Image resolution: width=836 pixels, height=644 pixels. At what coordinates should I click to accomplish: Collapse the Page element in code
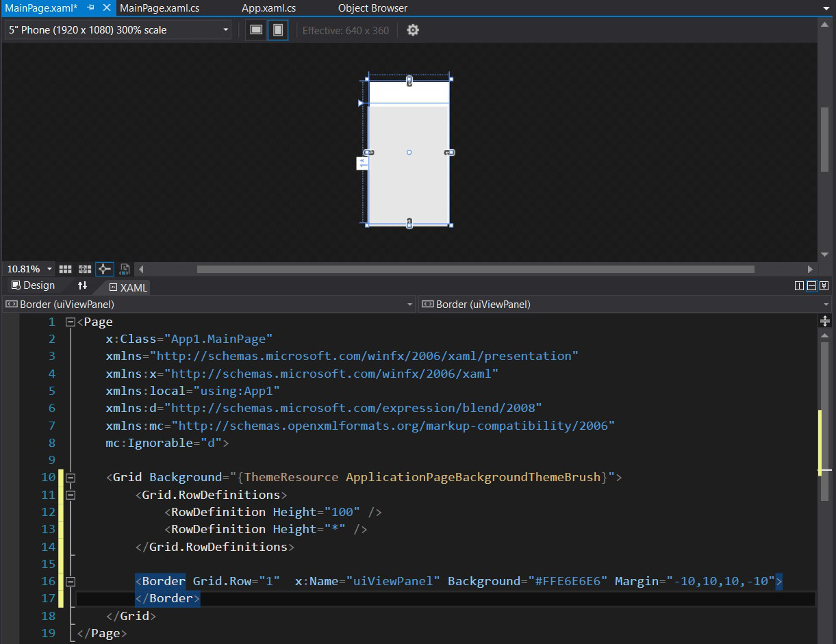tap(70, 322)
